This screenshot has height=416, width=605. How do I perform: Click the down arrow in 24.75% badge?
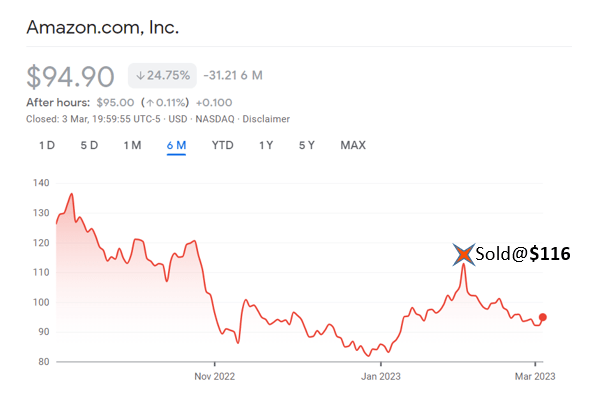pos(140,74)
